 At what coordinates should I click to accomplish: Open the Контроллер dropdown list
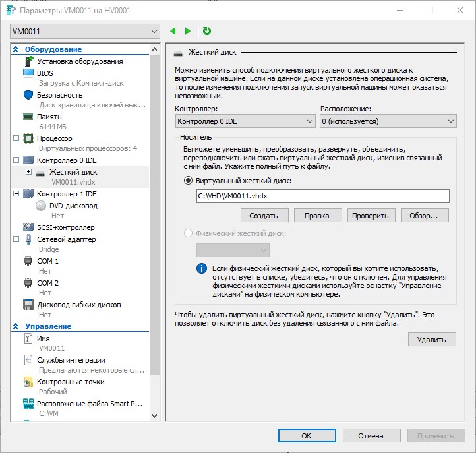[x=245, y=121]
